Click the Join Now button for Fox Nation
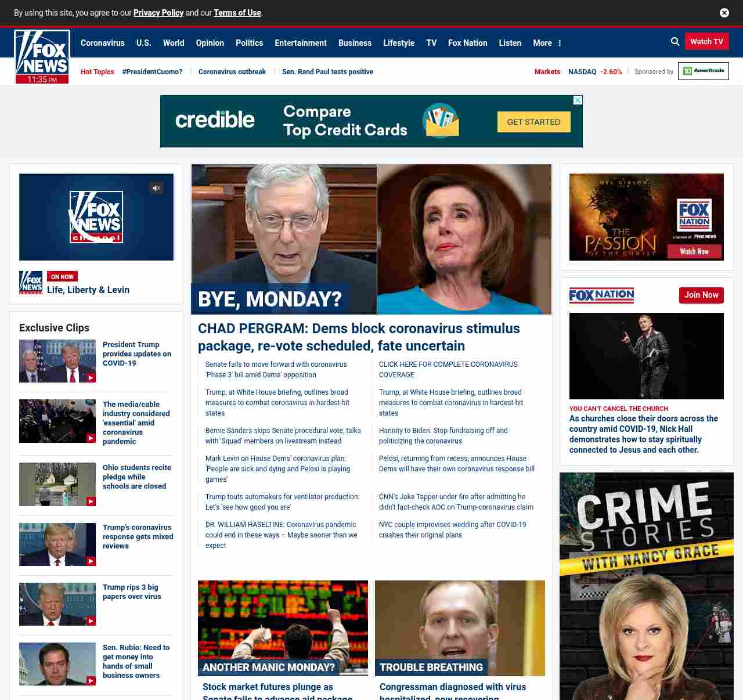Image resolution: width=743 pixels, height=700 pixels. tap(701, 295)
